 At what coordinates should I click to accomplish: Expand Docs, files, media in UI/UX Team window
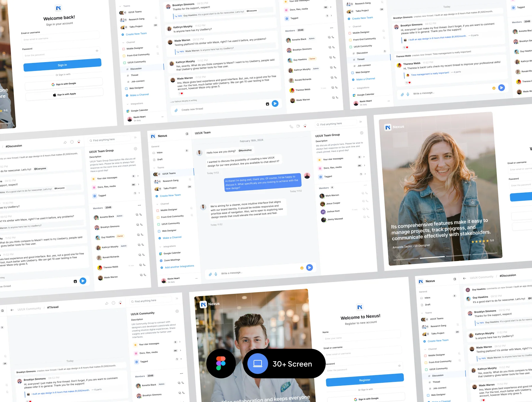[x=364, y=165]
